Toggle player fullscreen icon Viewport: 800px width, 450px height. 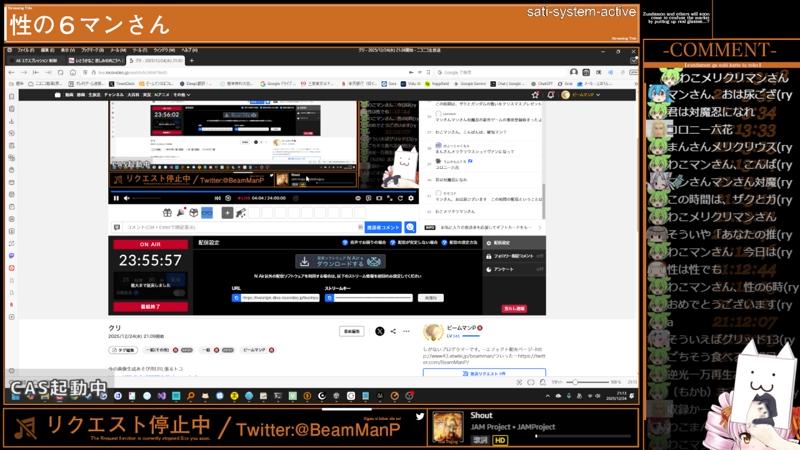coord(389,198)
